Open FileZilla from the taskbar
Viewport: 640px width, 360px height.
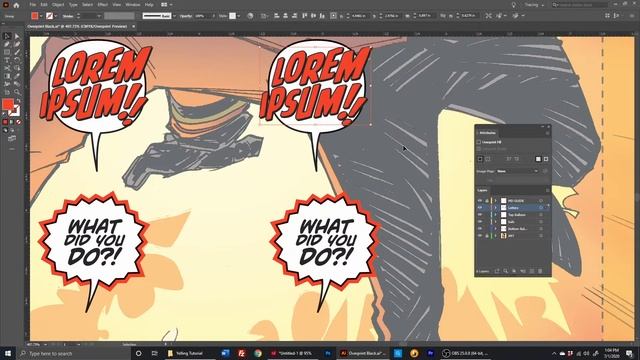pos(241,353)
